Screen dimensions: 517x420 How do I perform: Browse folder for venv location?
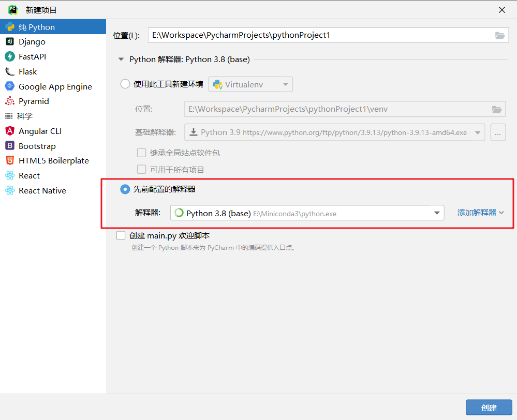pyautogui.click(x=497, y=109)
